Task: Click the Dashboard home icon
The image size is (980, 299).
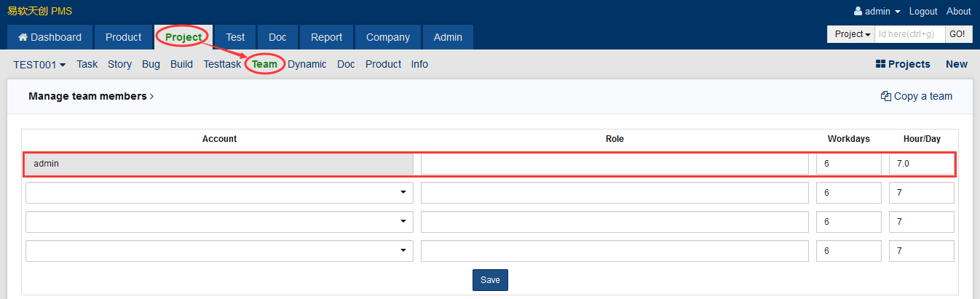Action: [x=23, y=37]
